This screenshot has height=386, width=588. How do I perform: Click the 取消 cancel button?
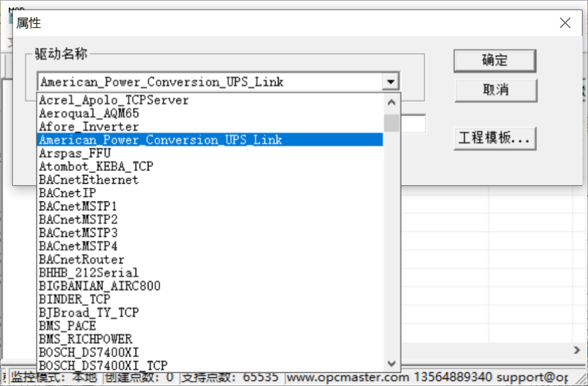pos(496,90)
